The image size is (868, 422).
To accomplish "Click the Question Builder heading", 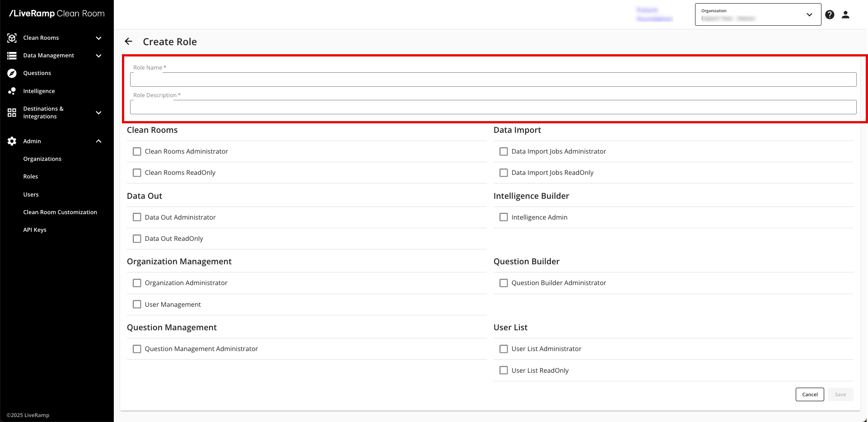I will (x=527, y=262).
